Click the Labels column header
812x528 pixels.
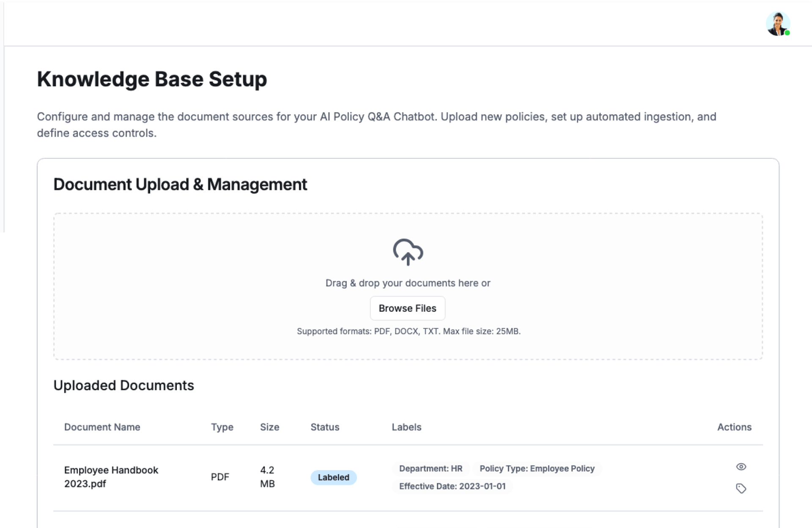(406, 427)
